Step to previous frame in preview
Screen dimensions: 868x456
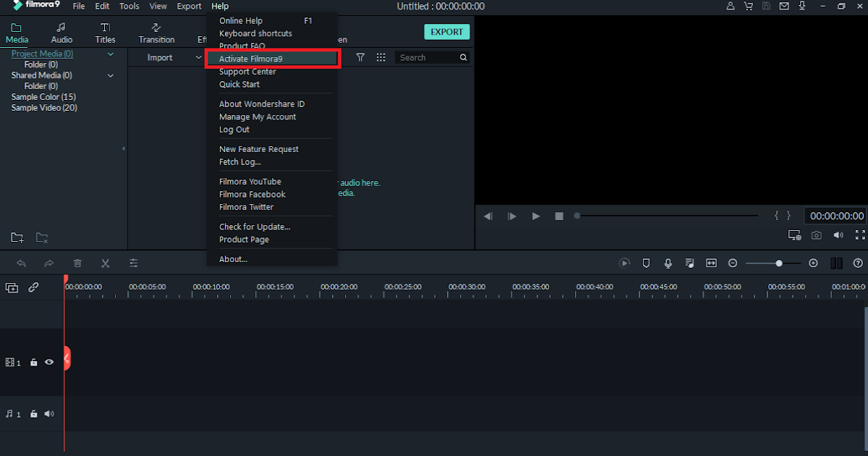[488, 216]
